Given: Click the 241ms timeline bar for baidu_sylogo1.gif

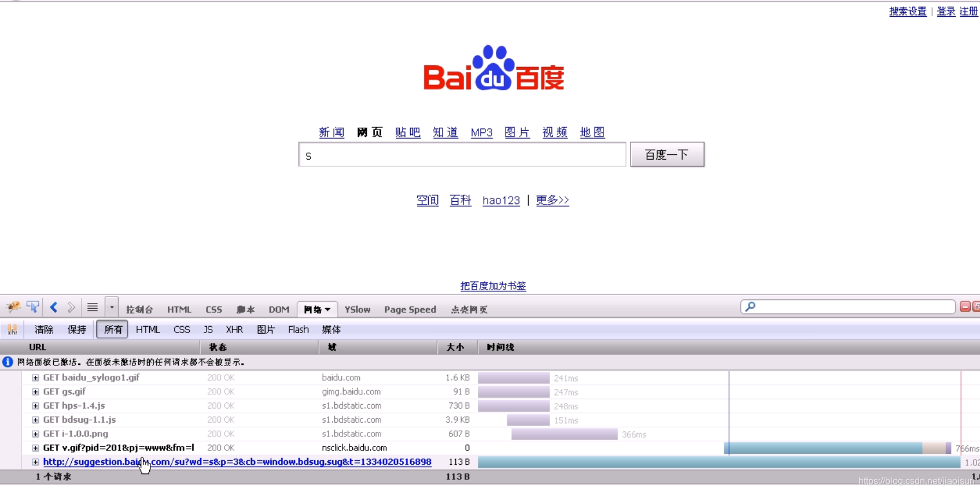Looking at the screenshot, I should click(514, 378).
